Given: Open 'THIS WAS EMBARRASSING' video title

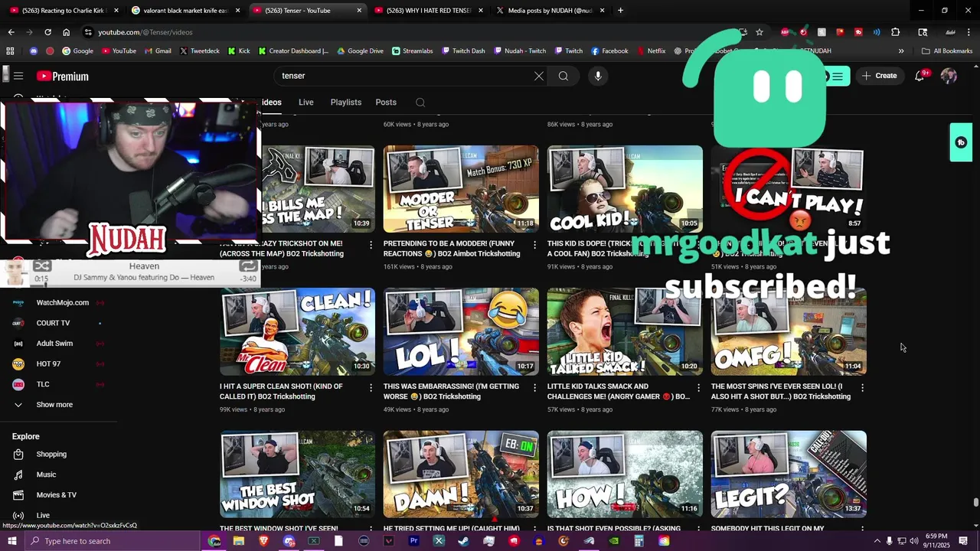Looking at the screenshot, I should (451, 392).
